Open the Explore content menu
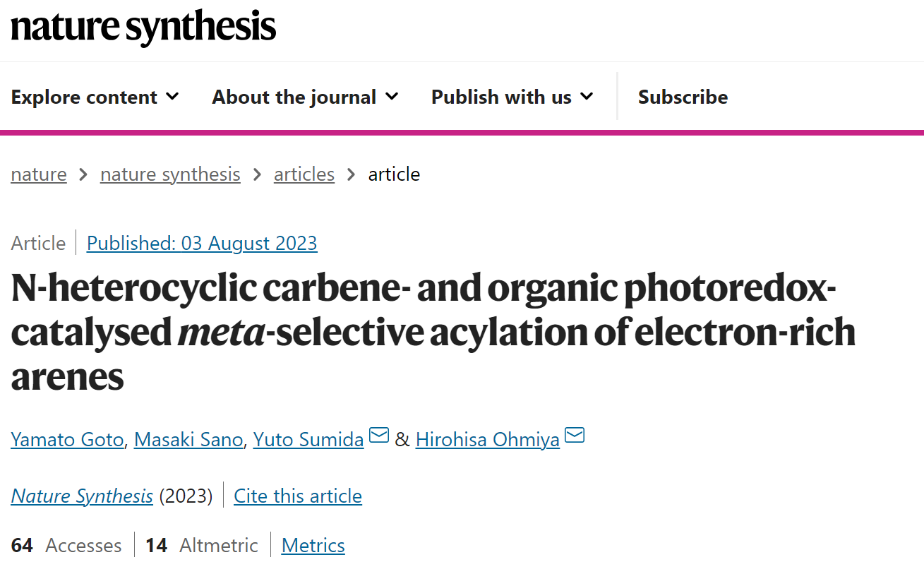Viewport: 924px width, 562px height. click(x=95, y=97)
